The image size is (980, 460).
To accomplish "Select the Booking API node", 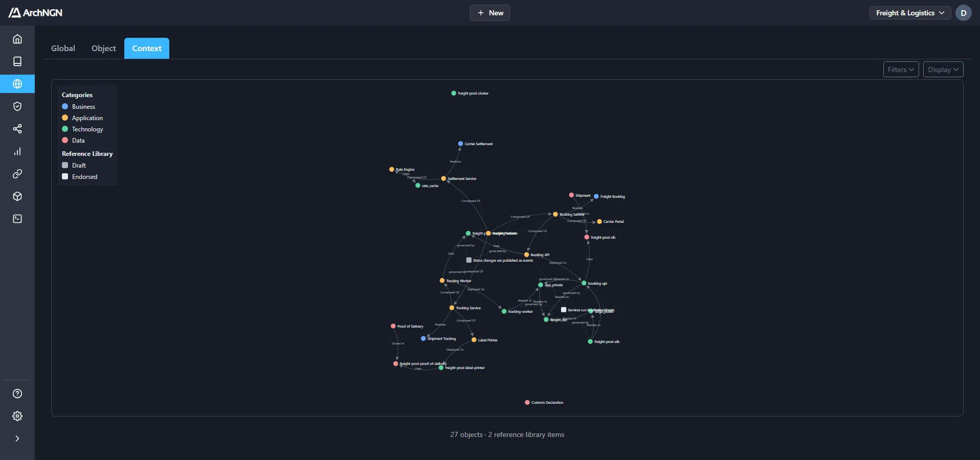I will 527,255.
